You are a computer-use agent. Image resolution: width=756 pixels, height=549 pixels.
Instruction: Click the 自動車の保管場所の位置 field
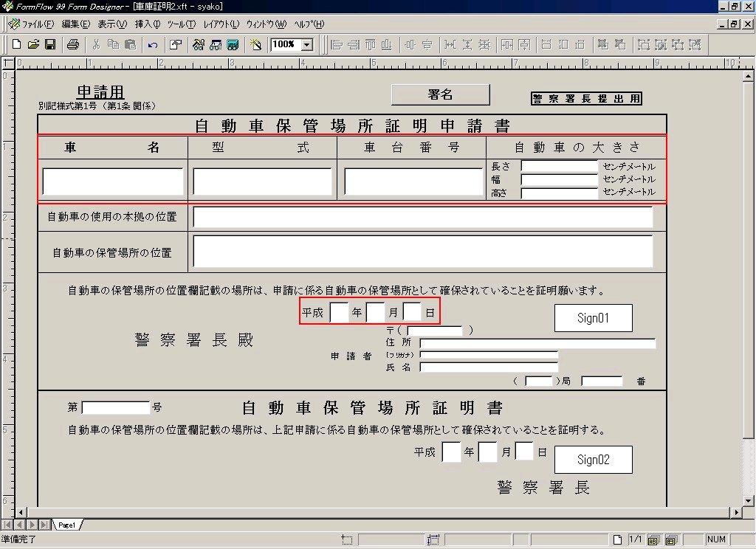click(x=423, y=251)
